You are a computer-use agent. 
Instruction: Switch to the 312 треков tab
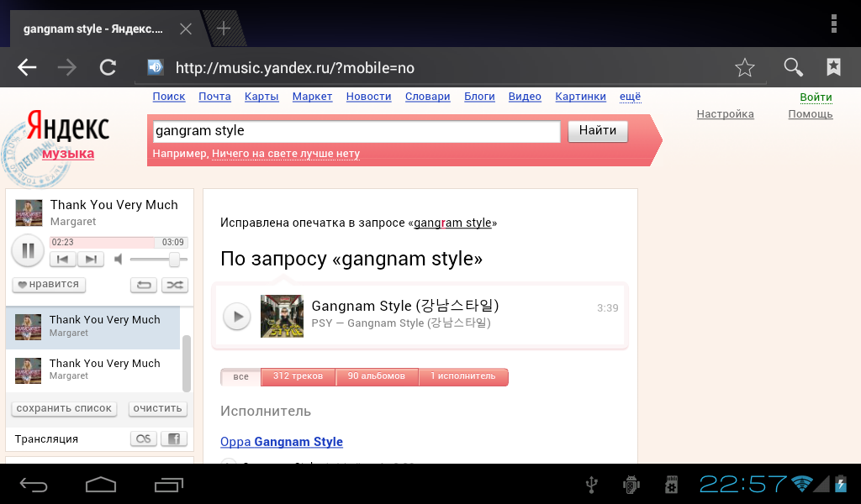coord(298,377)
